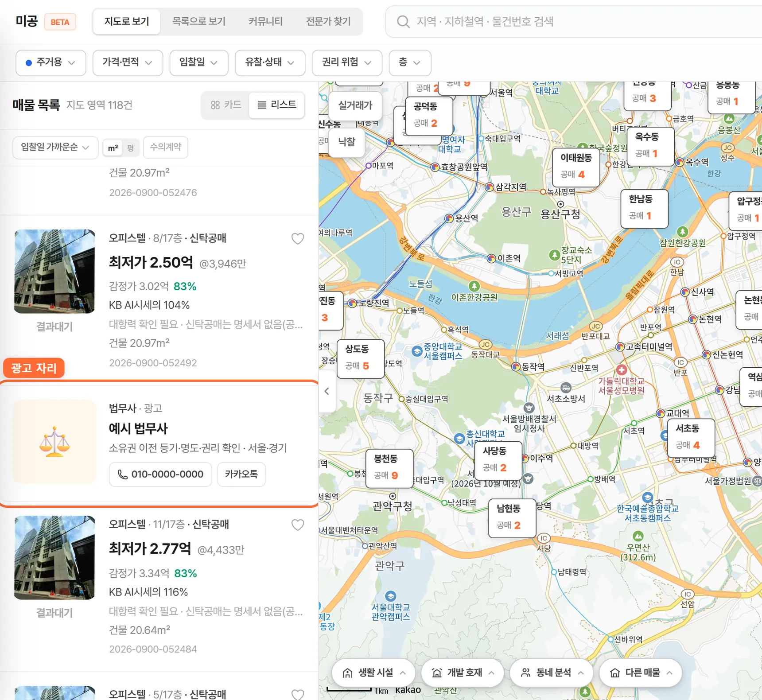The height and width of the screenshot is (700, 762).
Task: Click the 동네 분석 people icon
Action: pyautogui.click(x=526, y=673)
